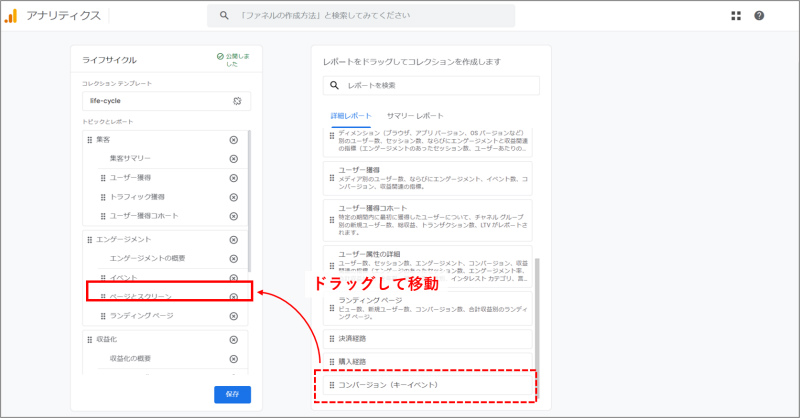Switch to the 詳細レポート tab

point(351,116)
